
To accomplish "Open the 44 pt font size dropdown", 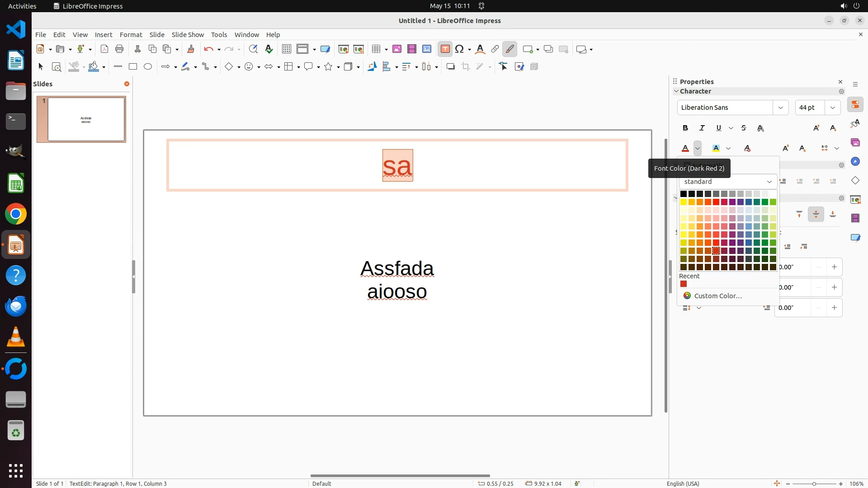I will click(x=833, y=108).
